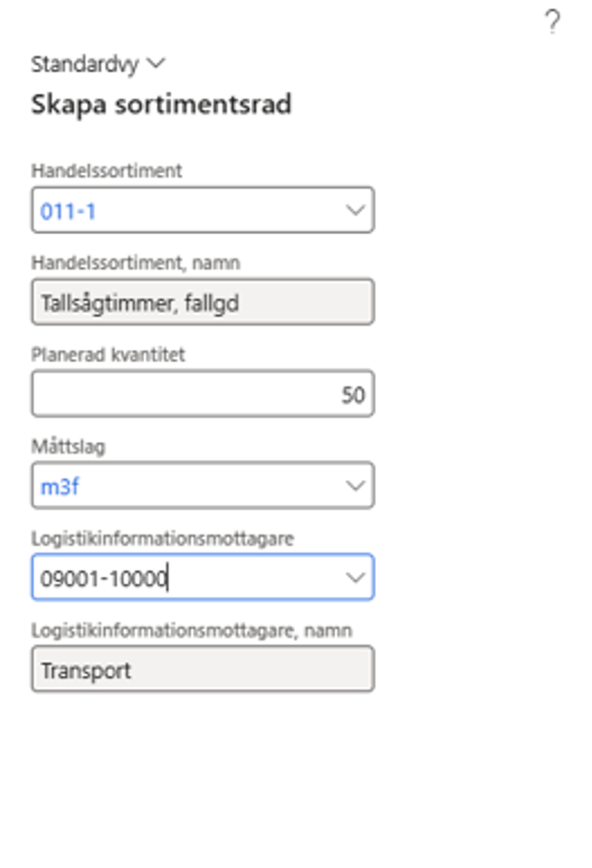
Task: Open the Standardvy view selector
Action: pos(98,65)
